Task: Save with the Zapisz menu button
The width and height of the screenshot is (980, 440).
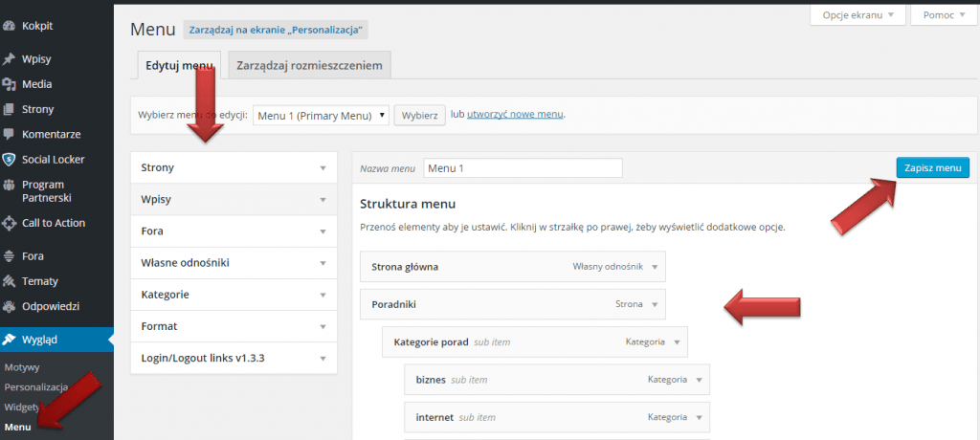Action: 932,168
